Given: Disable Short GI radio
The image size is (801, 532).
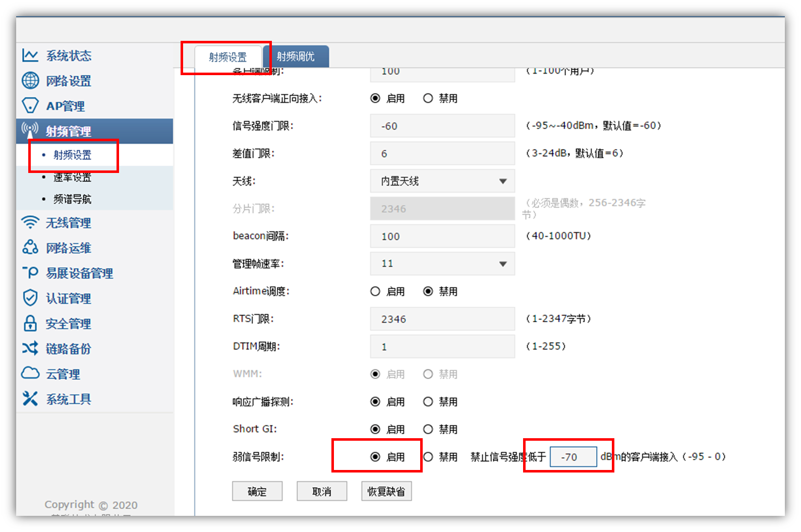Looking at the screenshot, I should [x=428, y=429].
